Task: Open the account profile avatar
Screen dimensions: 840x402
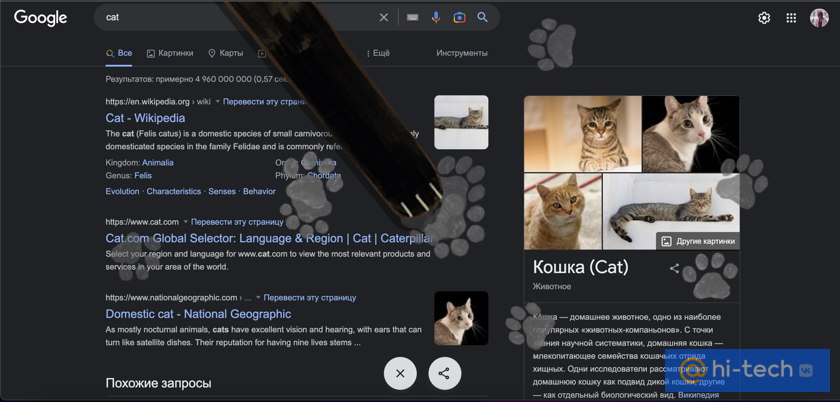Action: (819, 18)
